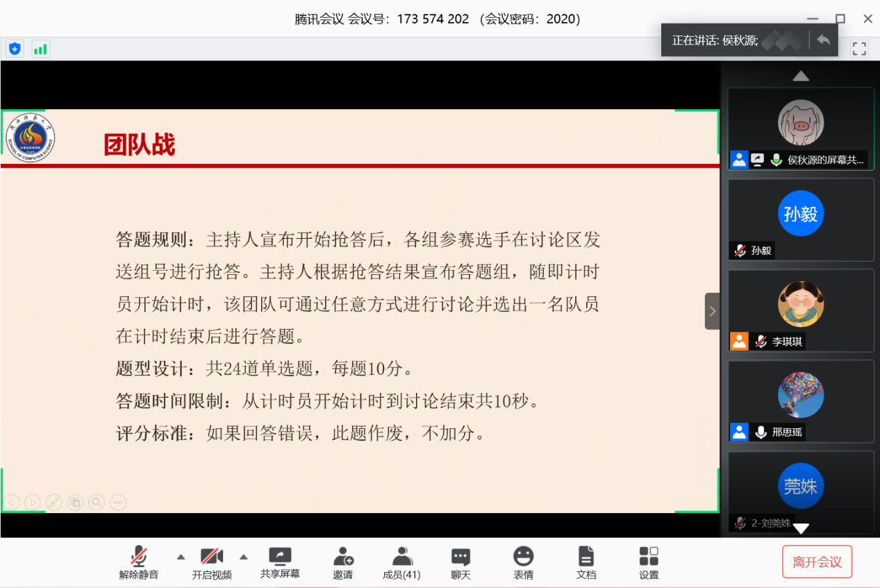Open the meeting security shield icon
Viewport: 880px width, 588px height.
tap(15, 49)
